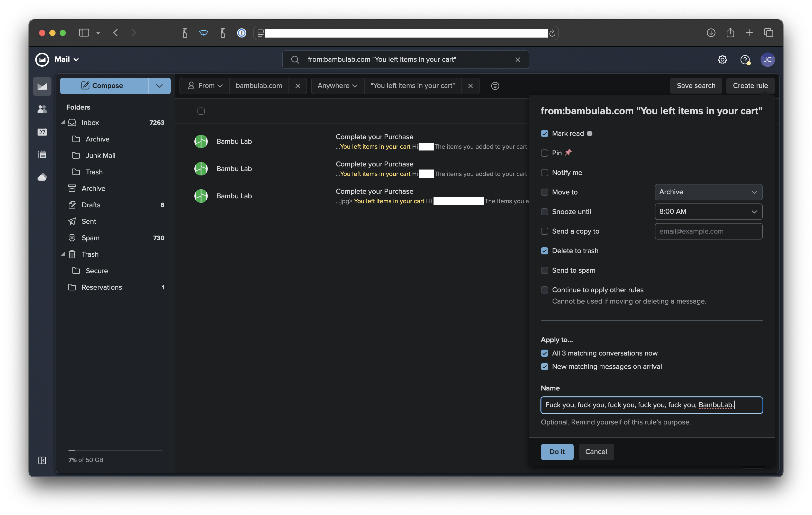812x515 pixels.
Task: Open the add filter options icon
Action: point(495,86)
